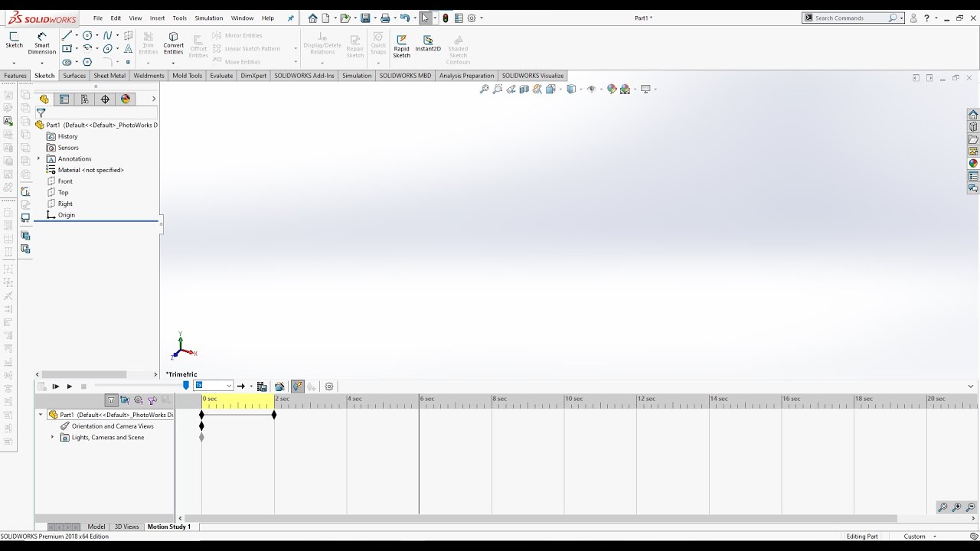Collapse the Motion Study panel chevron

pyautogui.click(x=971, y=386)
